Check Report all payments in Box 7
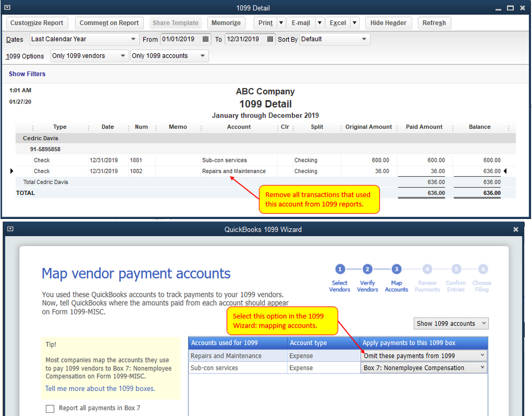Image resolution: width=532 pixels, height=416 pixels. [50, 409]
